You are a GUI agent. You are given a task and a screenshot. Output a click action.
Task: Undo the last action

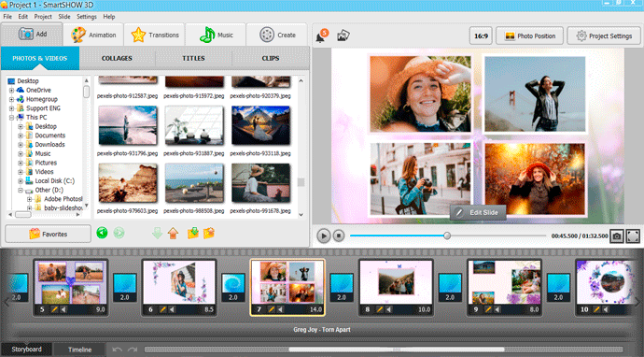click(117, 350)
